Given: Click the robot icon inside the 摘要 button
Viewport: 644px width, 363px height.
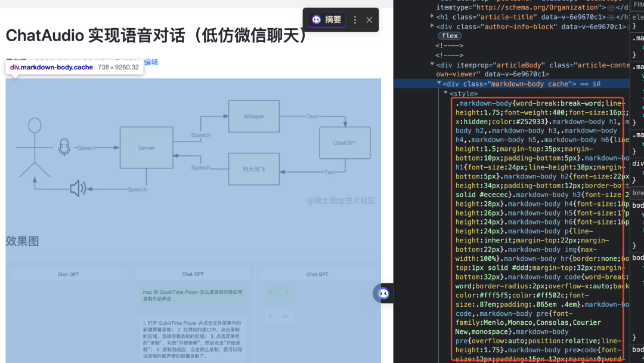Looking at the screenshot, I should click(317, 19).
